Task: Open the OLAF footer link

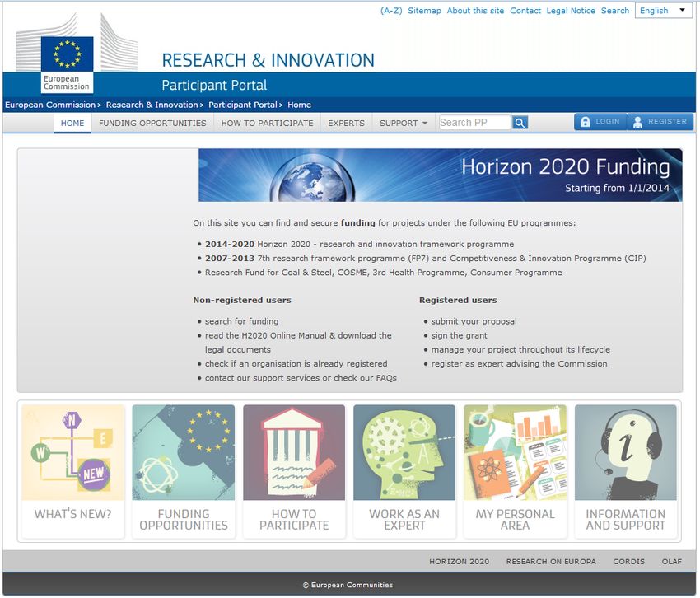Action: [672, 562]
